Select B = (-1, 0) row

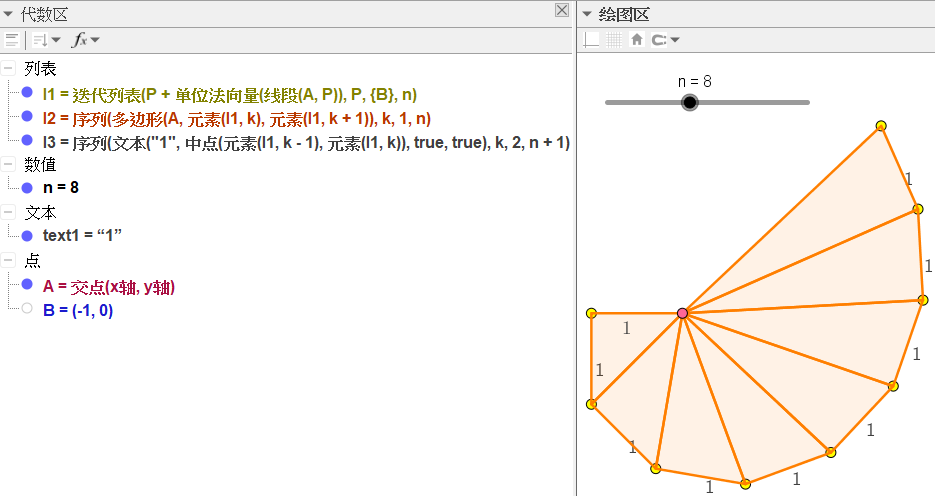[78, 310]
